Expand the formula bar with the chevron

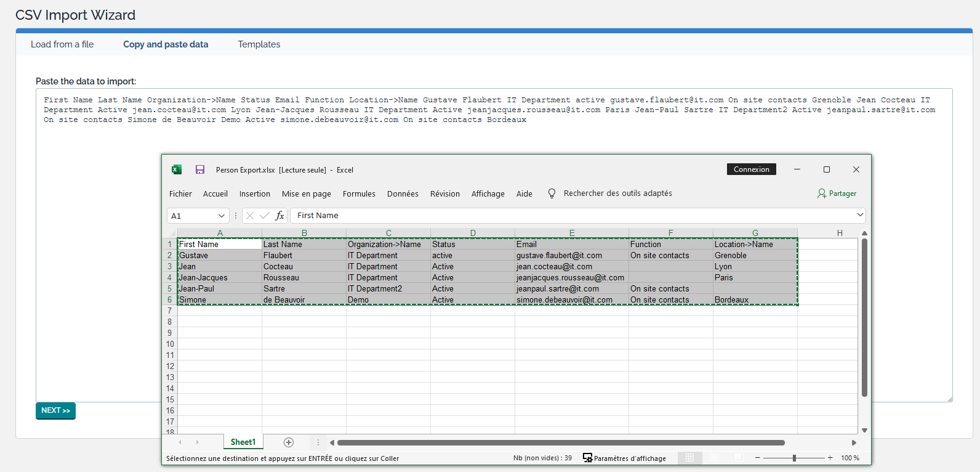[x=860, y=215]
